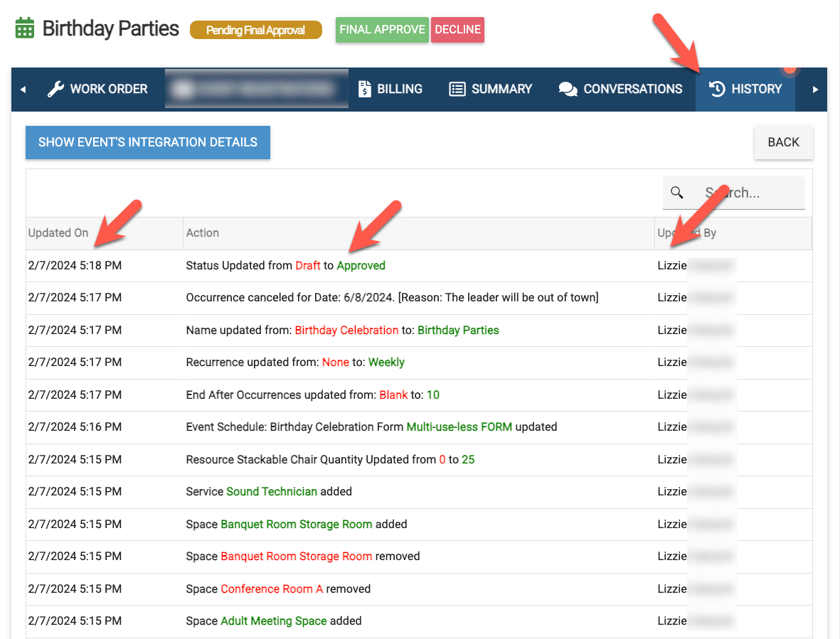Screen dimensions: 840x639
Task: Sort by the Action column header
Action: pyautogui.click(x=203, y=233)
